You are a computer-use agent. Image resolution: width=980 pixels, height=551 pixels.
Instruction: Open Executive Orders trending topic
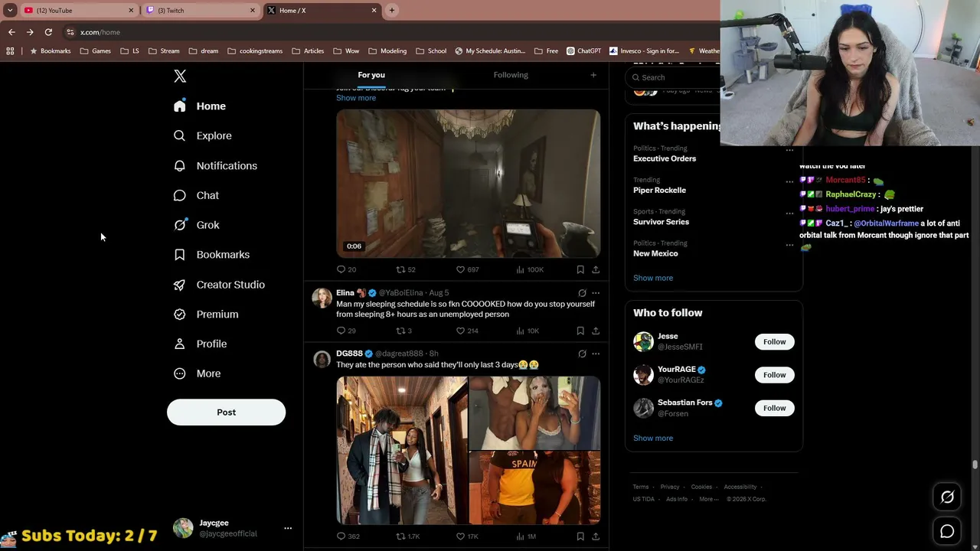click(x=665, y=158)
